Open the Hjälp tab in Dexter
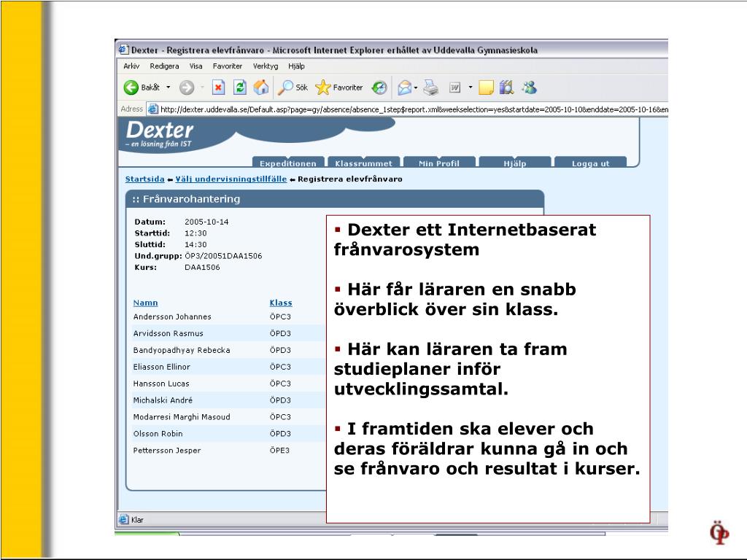The width and height of the screenshot is (747, 560). point(515,163)
